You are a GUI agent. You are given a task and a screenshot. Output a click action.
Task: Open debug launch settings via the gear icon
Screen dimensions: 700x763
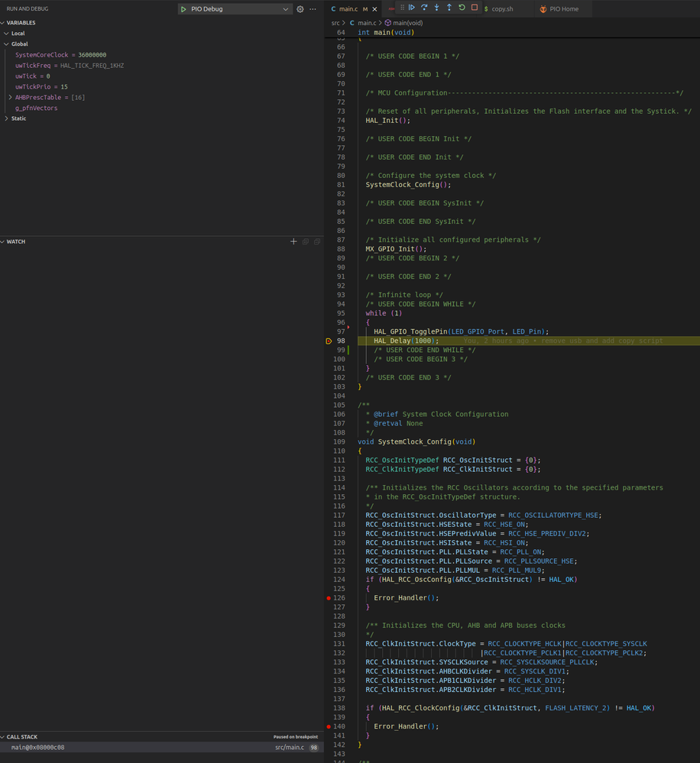coord(300,8)
